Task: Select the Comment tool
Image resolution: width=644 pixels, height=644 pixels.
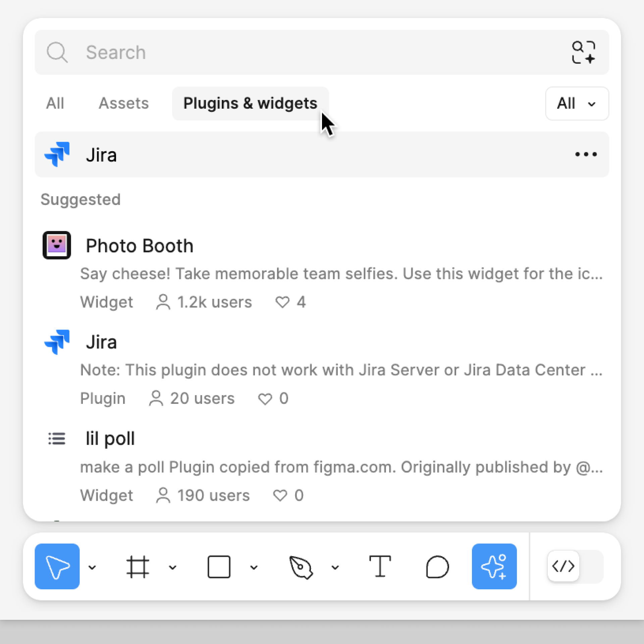Action: pyautogui.click(x=437, y=567)
